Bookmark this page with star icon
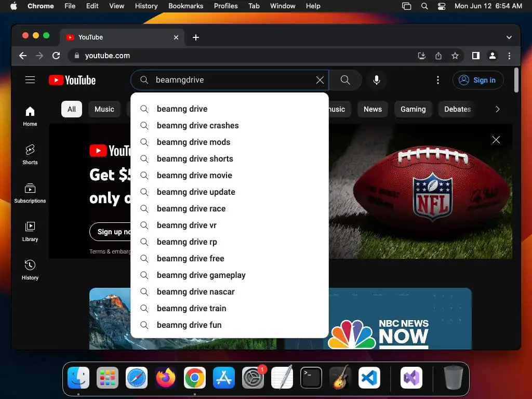This screenshot has width=532, height=399. (455, 56)
